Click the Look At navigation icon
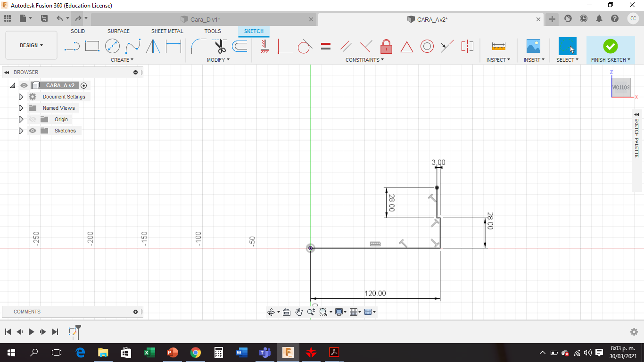 tap(286, 312)
